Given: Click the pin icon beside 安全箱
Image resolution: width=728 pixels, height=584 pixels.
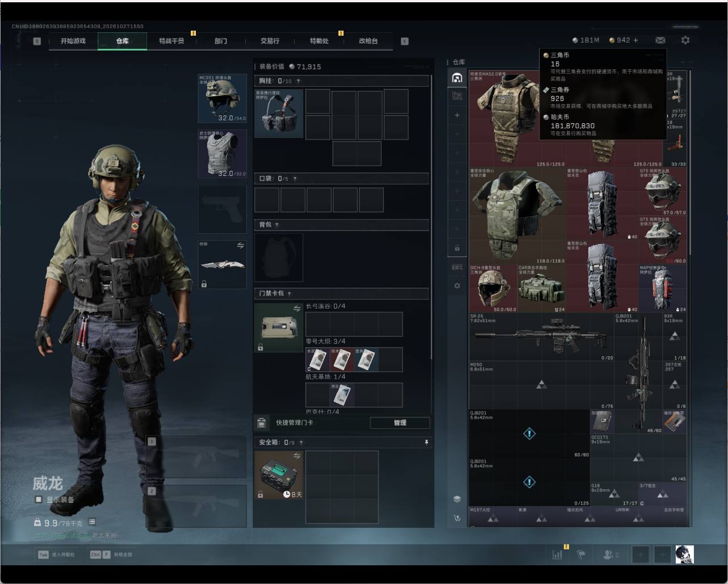Looking at the screenshot, I should (426, 442).
